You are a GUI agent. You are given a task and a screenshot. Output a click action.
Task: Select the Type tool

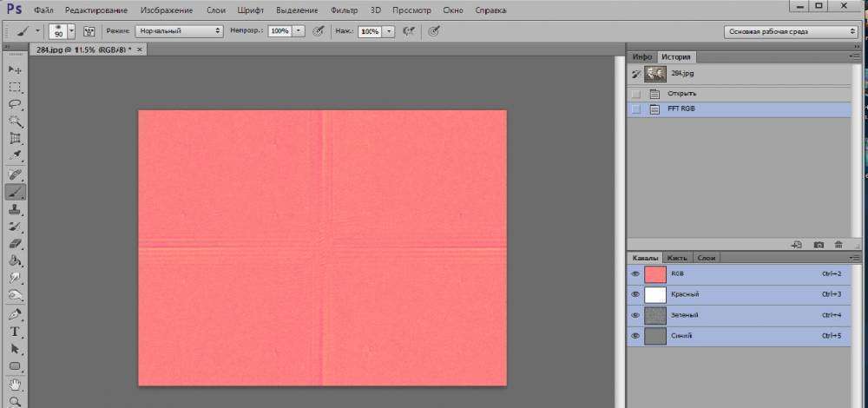pos(15,332)
